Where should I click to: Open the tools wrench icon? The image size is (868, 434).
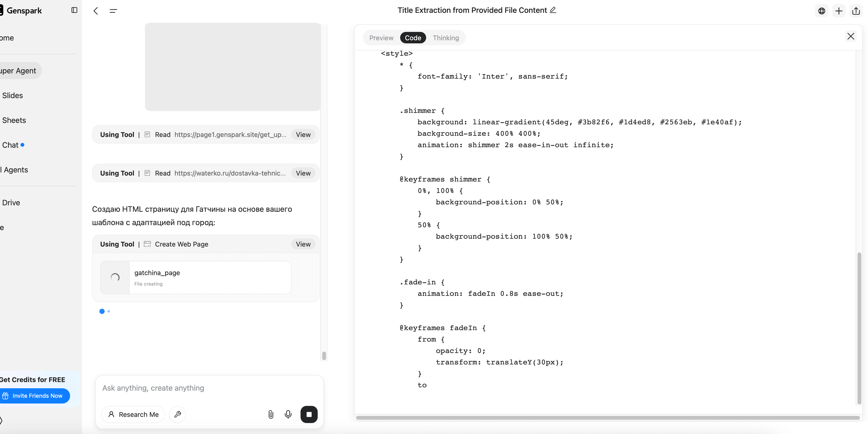[x=178, y=414]
